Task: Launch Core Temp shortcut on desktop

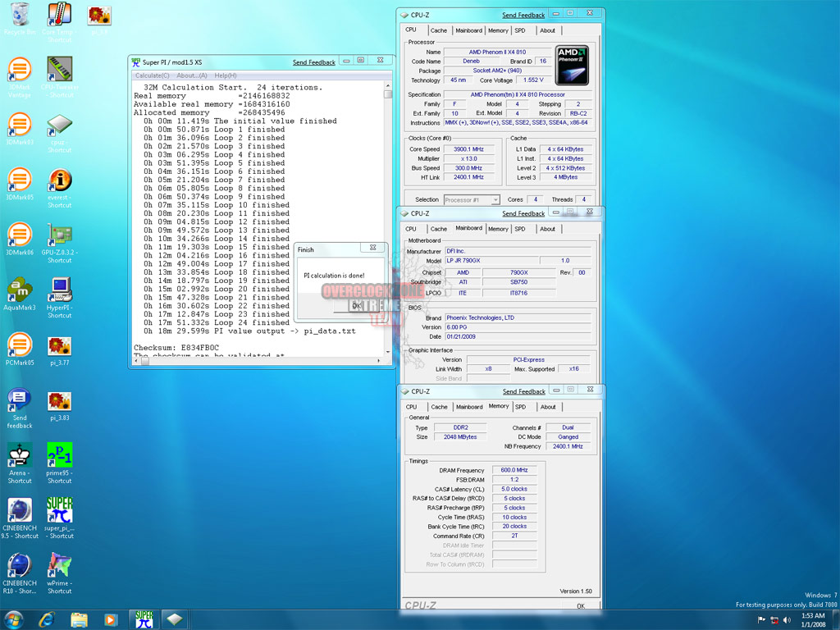Action: [x=59, y=22]
